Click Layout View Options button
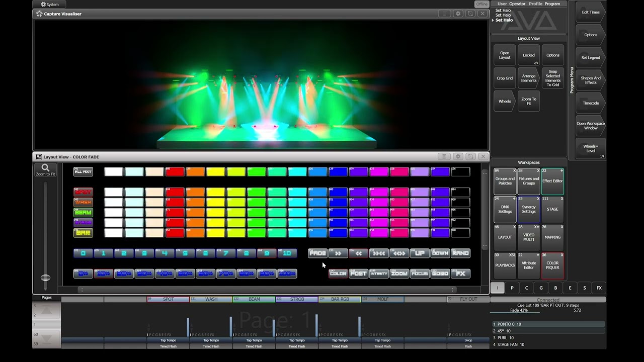 552,55
